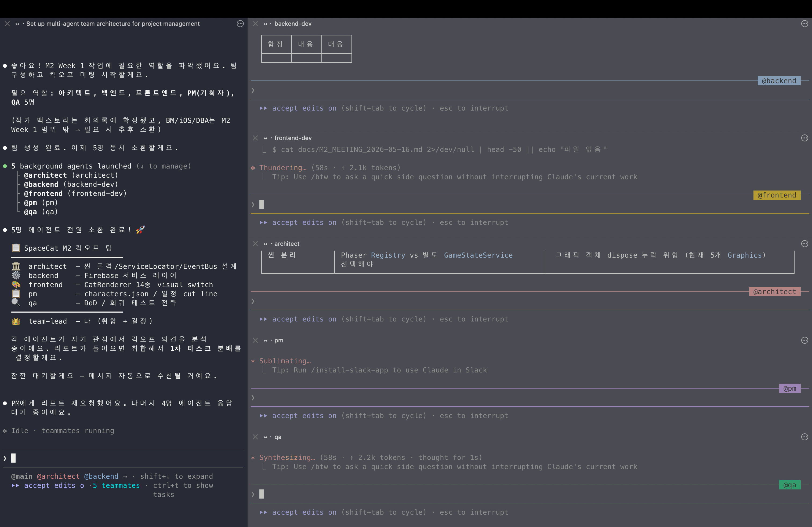Click 'Sublimating…' status in pm pane
The height and width of the screenshot is (527, 812).
coord(285,361)
